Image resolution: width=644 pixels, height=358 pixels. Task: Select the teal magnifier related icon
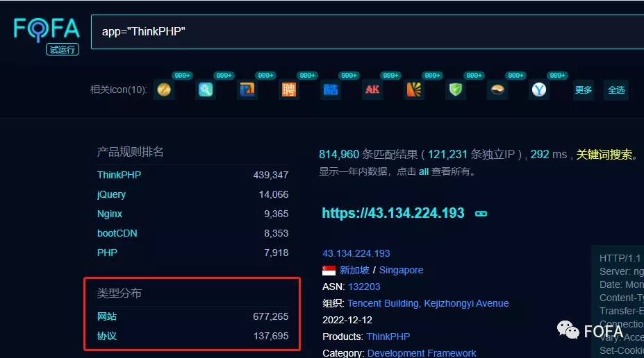click(205, 90)
